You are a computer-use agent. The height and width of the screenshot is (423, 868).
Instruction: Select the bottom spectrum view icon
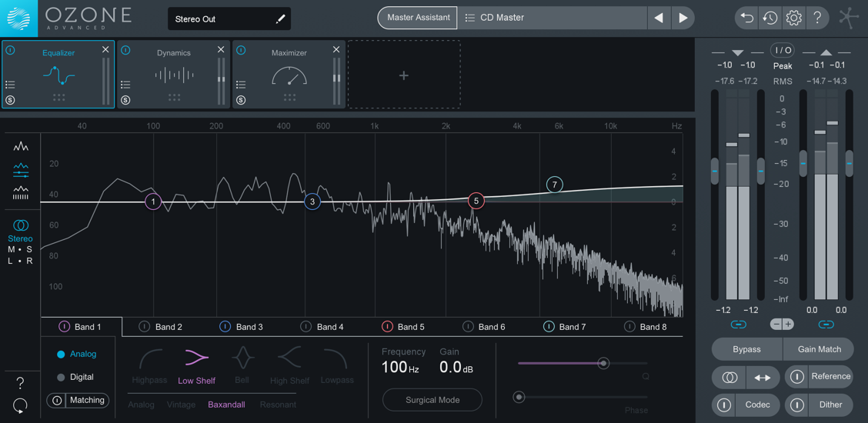[21, 193]
